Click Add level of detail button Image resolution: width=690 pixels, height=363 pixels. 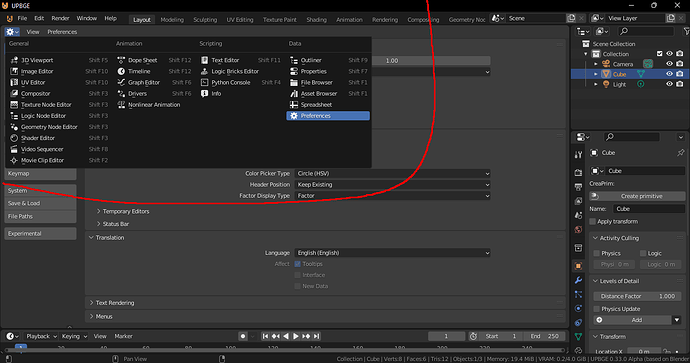tap(632, 320)
